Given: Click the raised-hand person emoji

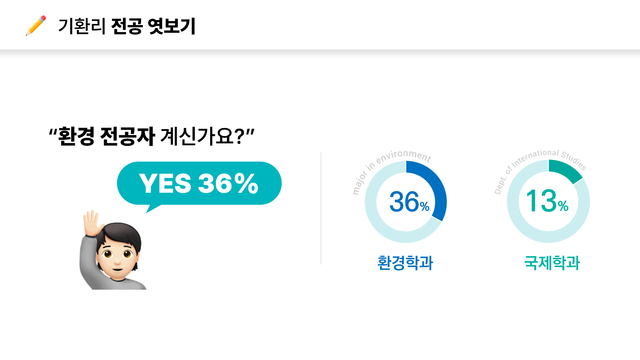Looking at the screenshot, I should point(113,250).
